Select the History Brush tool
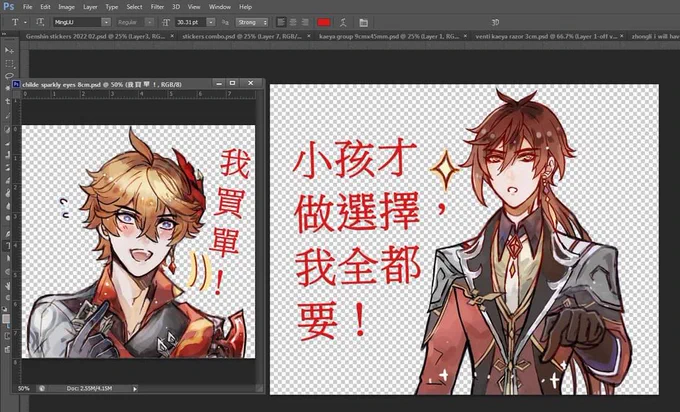The height and width of the screenshot is (412, 680). click(x=8, y=167)
